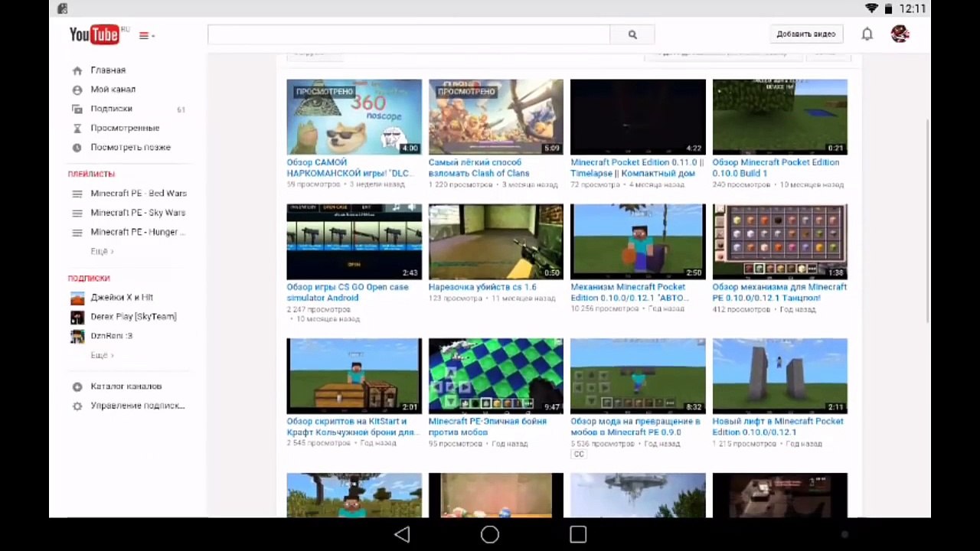Open the Танцпол mechanism video thumbnail
The image size is (980, 551).
(x=780, y=242)
